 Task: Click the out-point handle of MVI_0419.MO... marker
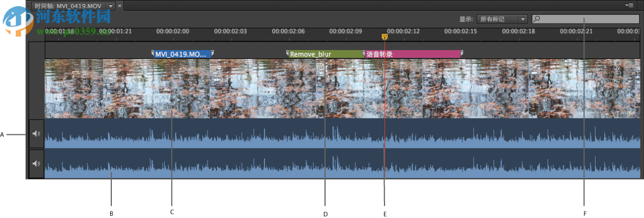213,52
